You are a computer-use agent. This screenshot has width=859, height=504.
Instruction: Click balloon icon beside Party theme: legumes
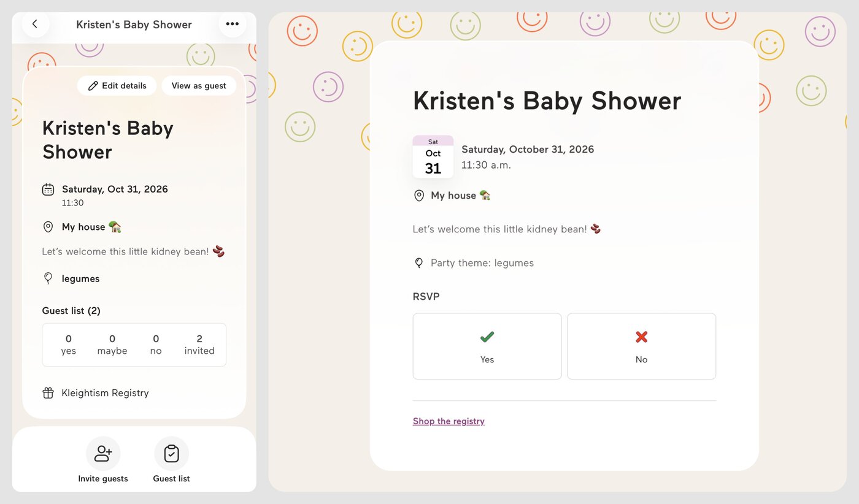419,263
